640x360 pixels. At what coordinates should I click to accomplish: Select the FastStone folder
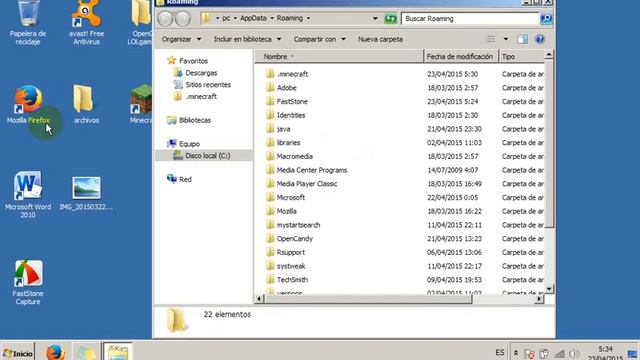(287, 102)
